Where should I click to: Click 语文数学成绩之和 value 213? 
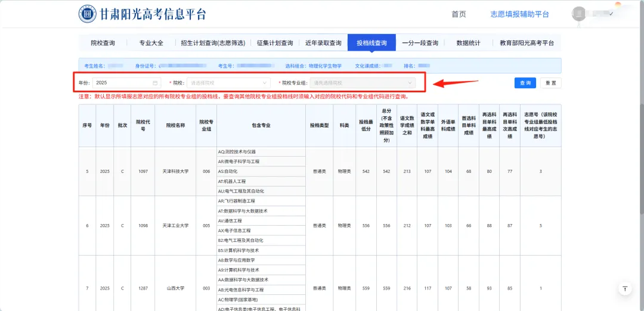click(407, 171)
